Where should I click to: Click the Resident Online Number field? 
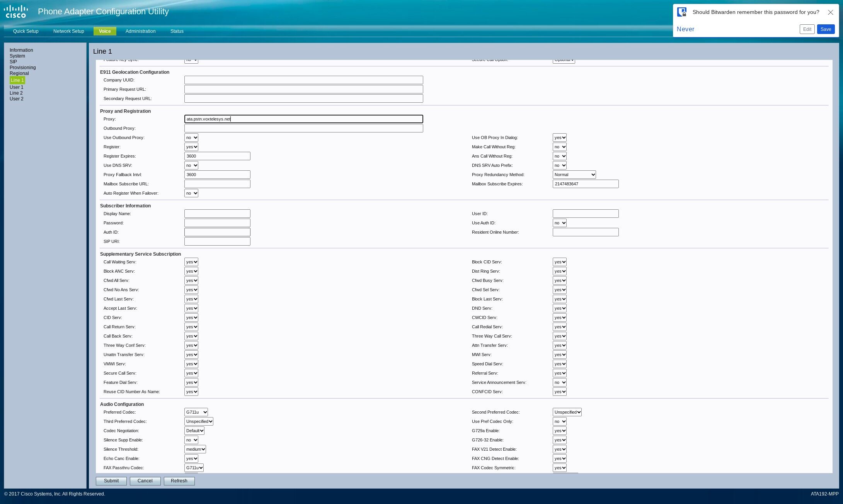pos(586,232)
